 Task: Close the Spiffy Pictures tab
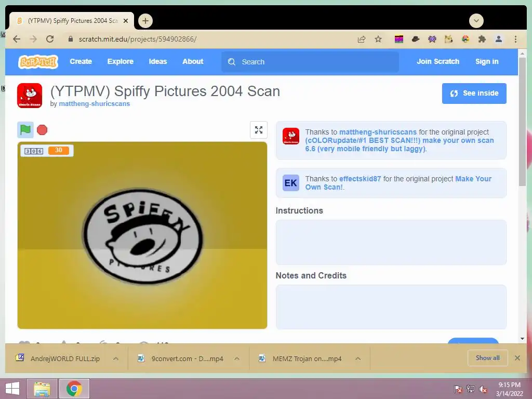pyautogui.click(x=126, y=21)
